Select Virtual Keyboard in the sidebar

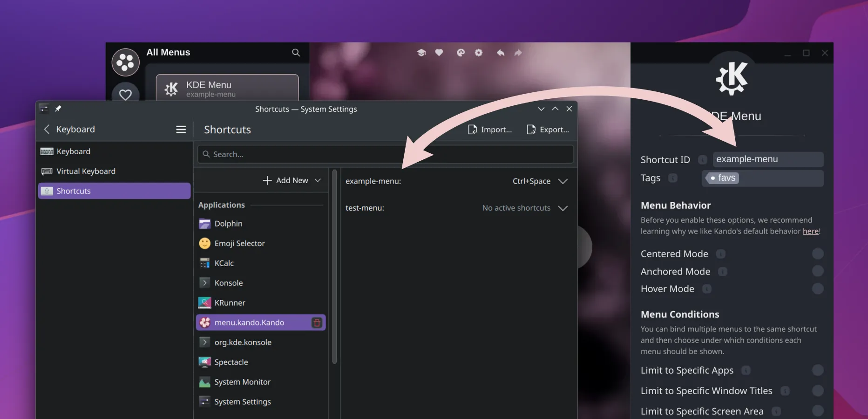click(x=115, y=171)
